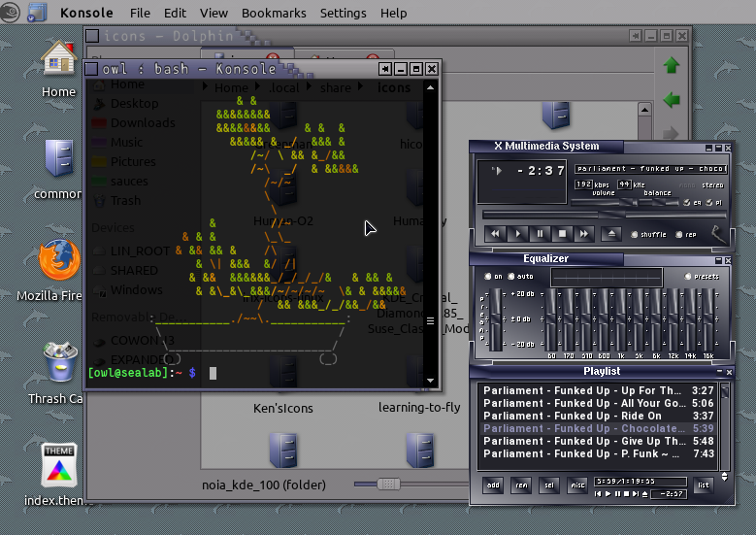
Task: Click the Playlist scrollbar
Action: [724, 426]
